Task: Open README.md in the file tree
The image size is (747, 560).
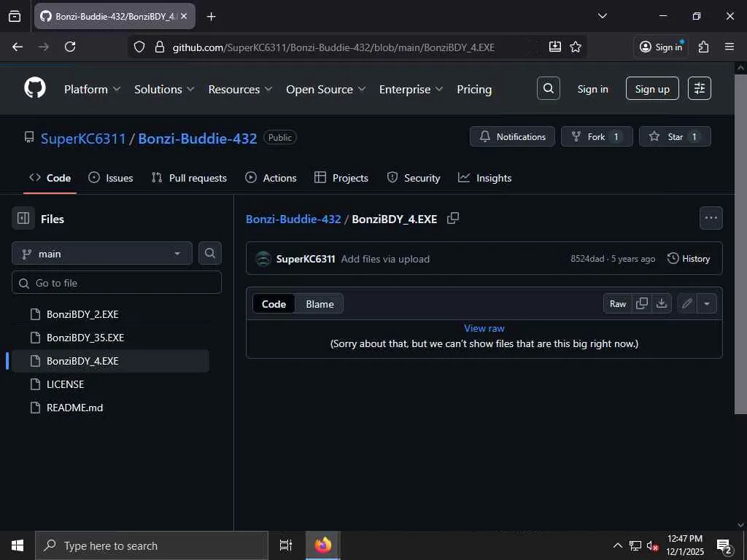Action: tap(111, 408)
